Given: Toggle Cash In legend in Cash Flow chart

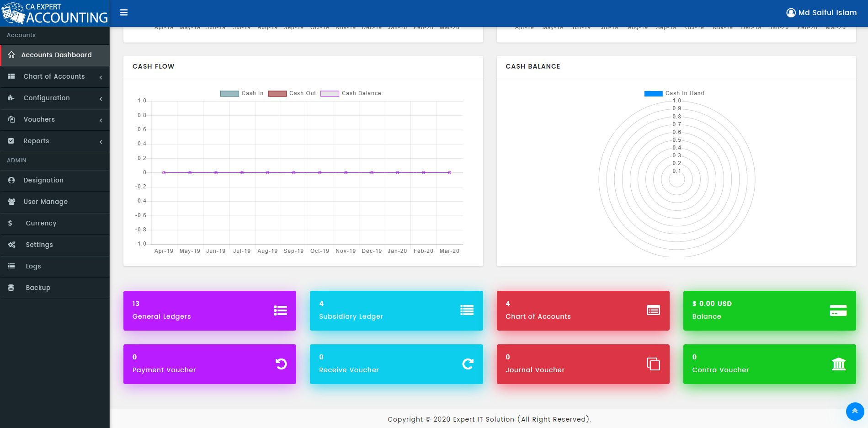Looking at the screenshot, I should tap(242, 93).
